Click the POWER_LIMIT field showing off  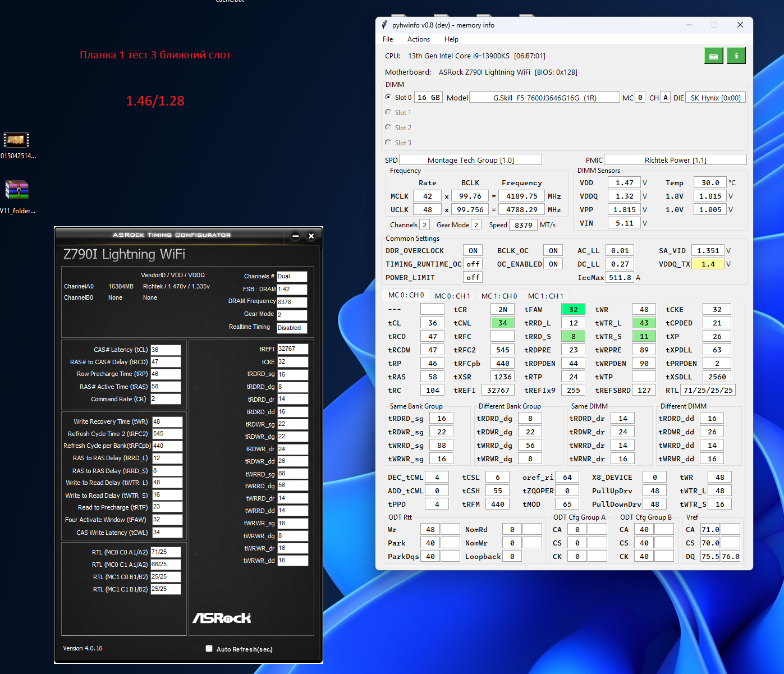(x=473, y=278)
